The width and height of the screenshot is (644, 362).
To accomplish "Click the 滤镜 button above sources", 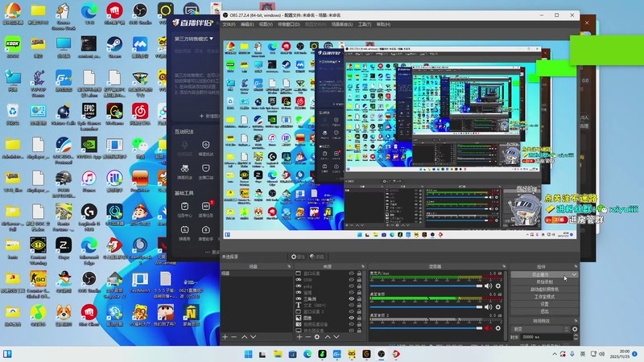I will point(316,257).
